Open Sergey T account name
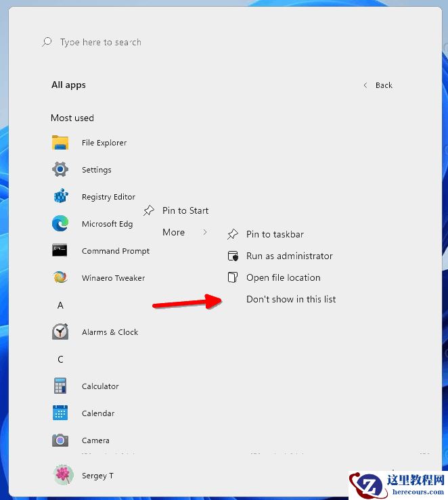Viewport: 448px width, 500px height. (97, 476)
